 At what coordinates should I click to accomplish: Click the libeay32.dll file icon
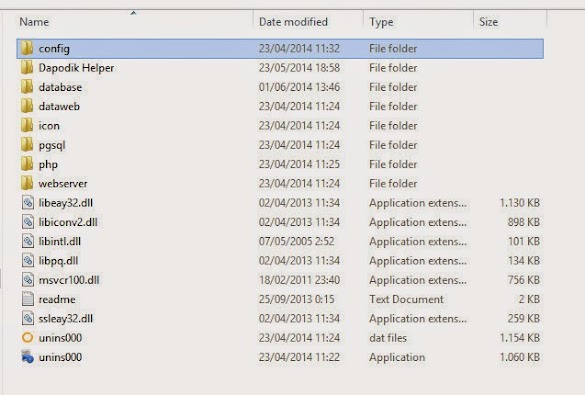click(x=28, y=203)
